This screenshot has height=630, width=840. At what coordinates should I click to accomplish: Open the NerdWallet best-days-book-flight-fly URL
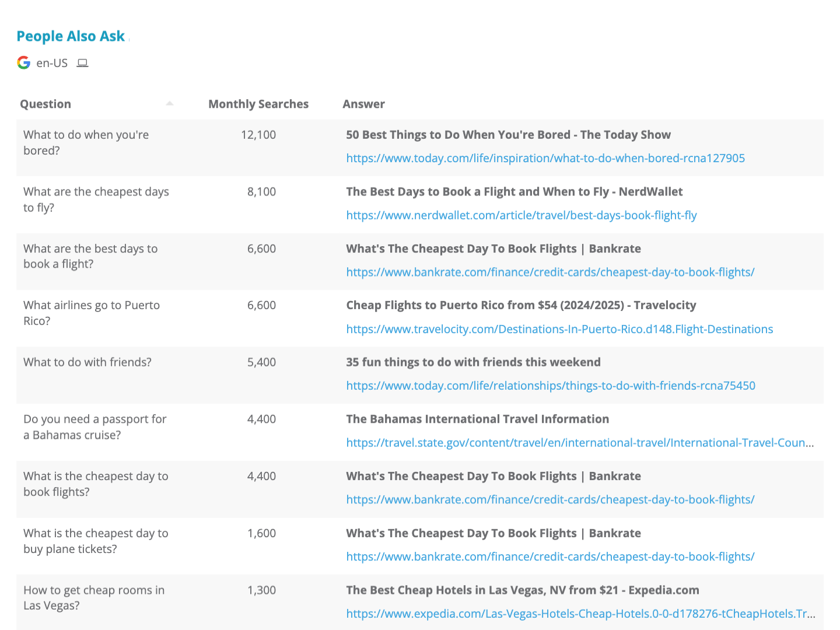click(521, 215)
